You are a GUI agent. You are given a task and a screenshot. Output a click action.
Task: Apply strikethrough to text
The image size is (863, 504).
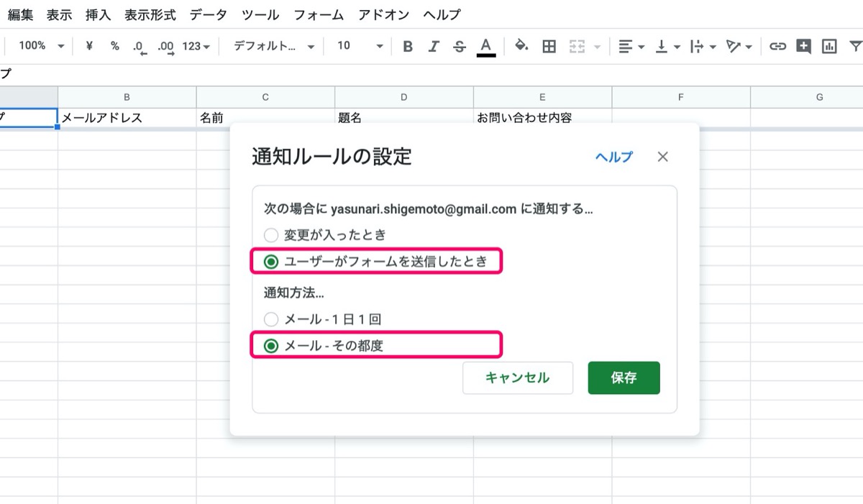(460, 47)
